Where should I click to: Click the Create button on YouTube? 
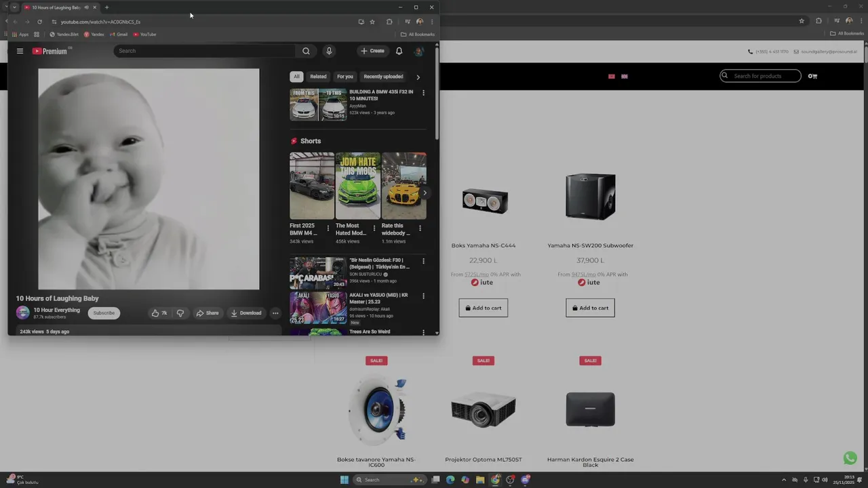(372, 51)
